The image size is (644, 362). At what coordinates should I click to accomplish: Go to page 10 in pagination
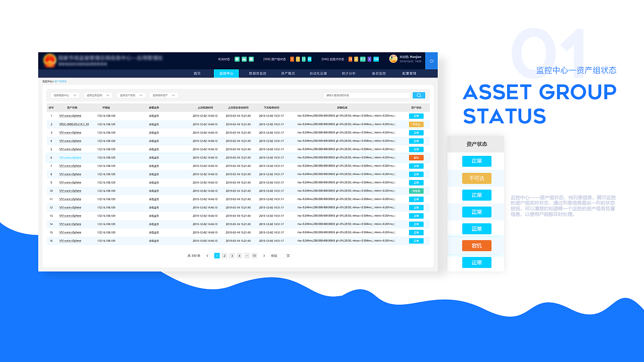(254, 256)
